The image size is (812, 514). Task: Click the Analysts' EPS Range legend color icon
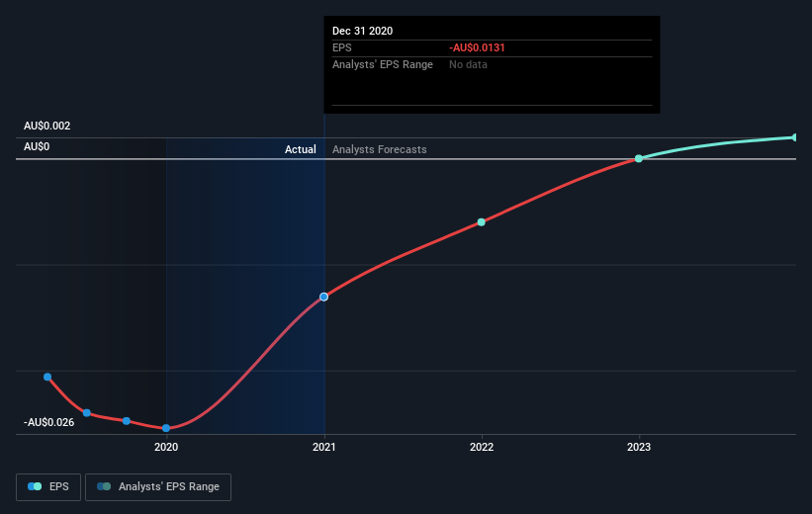tap(104, 486)
